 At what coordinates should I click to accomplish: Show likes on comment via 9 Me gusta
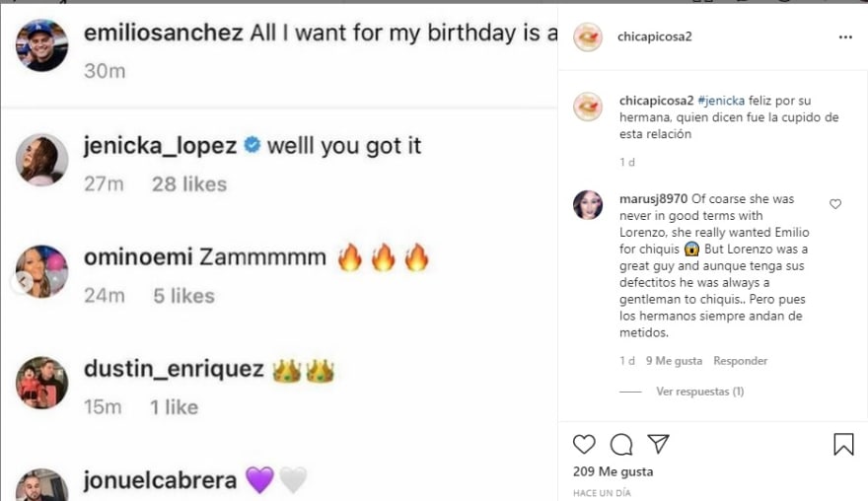point(673,361)
